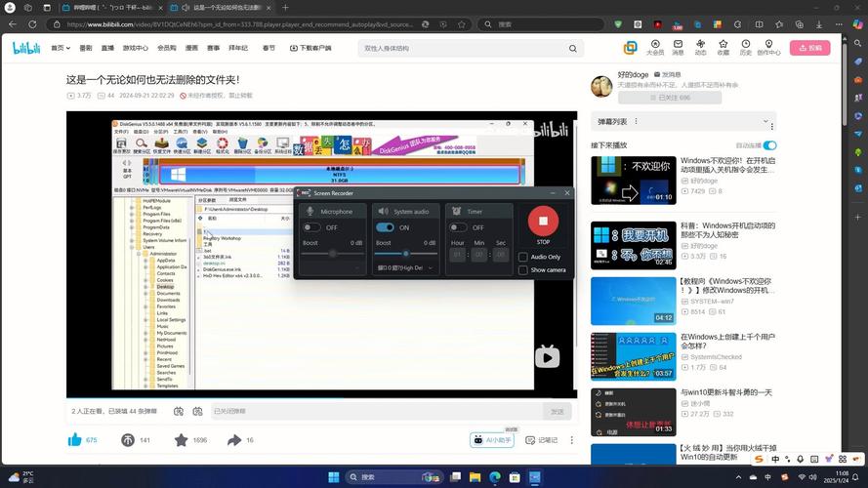This screenshot has height=488, width=868.
Task: Click the bilibili search input field
Action: point(462,48)
